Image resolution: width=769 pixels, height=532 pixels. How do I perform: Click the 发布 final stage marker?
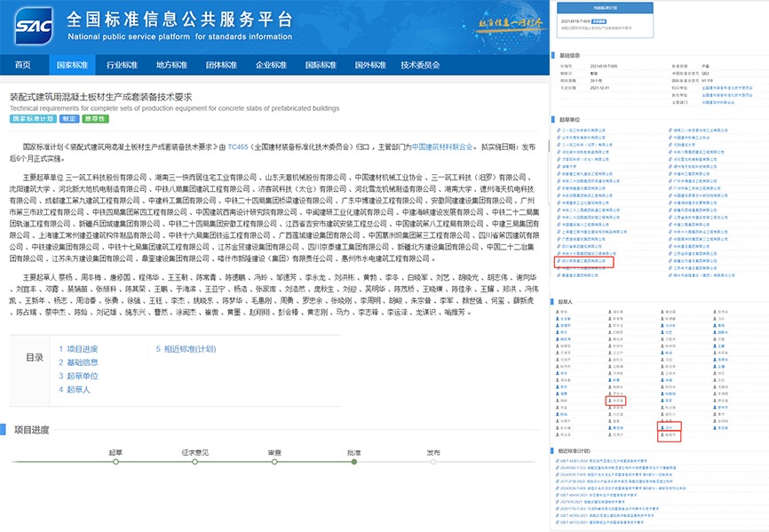coord(432,461)
